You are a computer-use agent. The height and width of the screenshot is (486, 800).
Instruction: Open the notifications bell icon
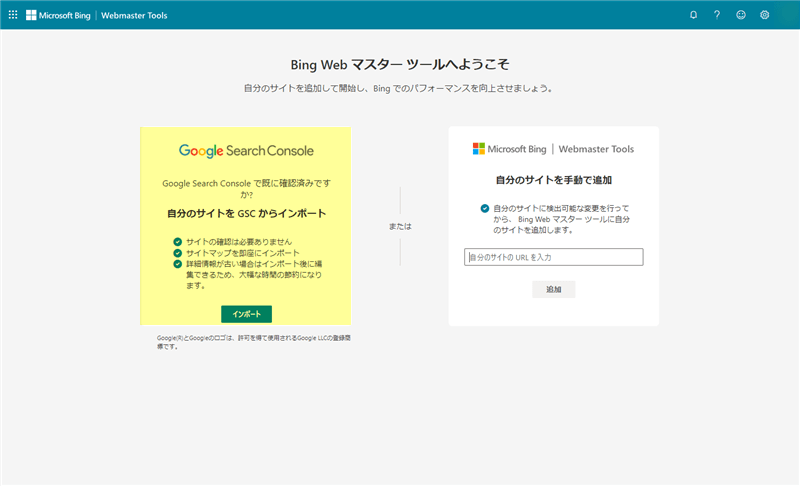click(x=693, y=15)
